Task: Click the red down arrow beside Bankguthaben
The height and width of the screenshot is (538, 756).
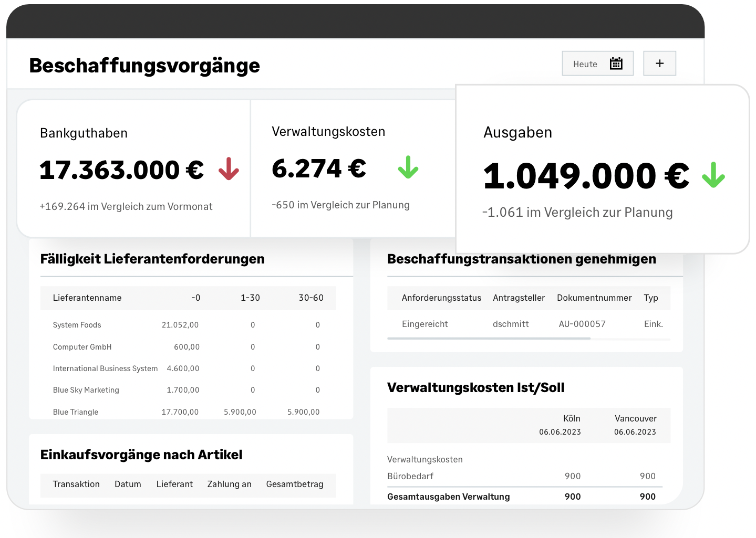Action: point(229,169)
